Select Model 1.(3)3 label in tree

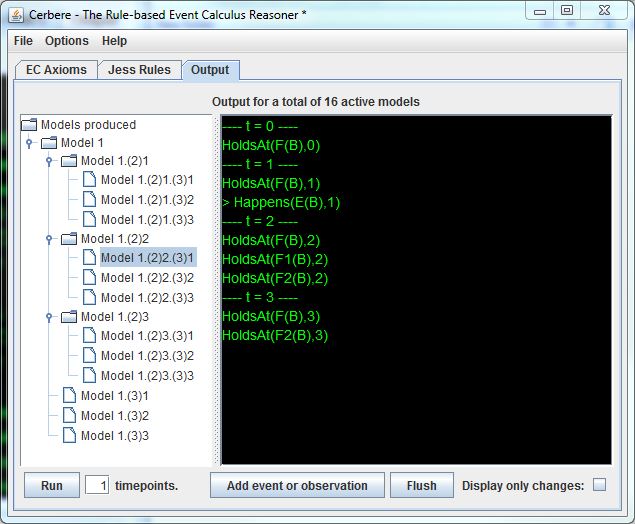(x=115, y=436)
